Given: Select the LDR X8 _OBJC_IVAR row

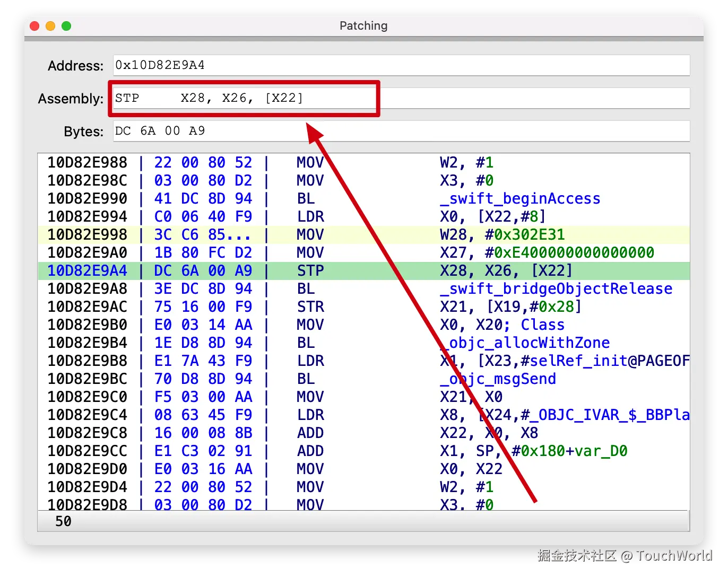Looking at the screenshot, I should pyautogui.click(x=363, y=415).
